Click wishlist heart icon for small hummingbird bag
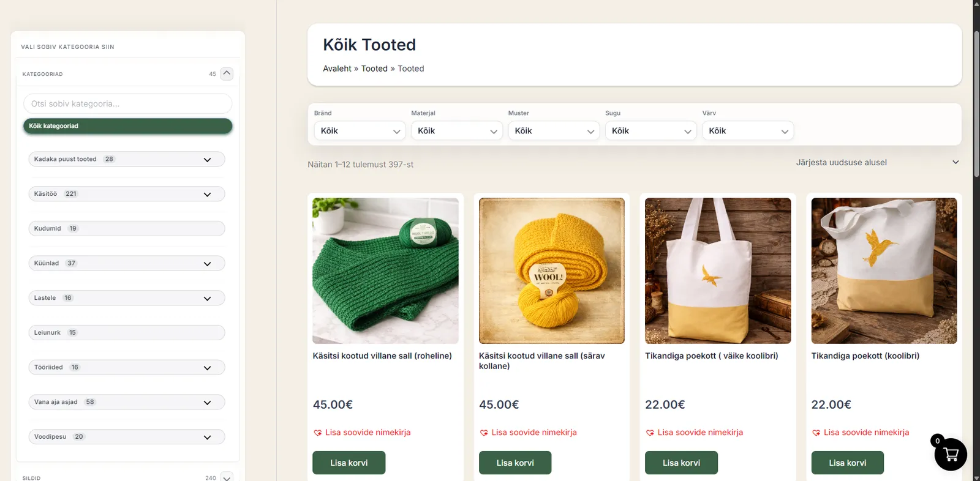Screen dimensions: 980x481 (650, 433)
